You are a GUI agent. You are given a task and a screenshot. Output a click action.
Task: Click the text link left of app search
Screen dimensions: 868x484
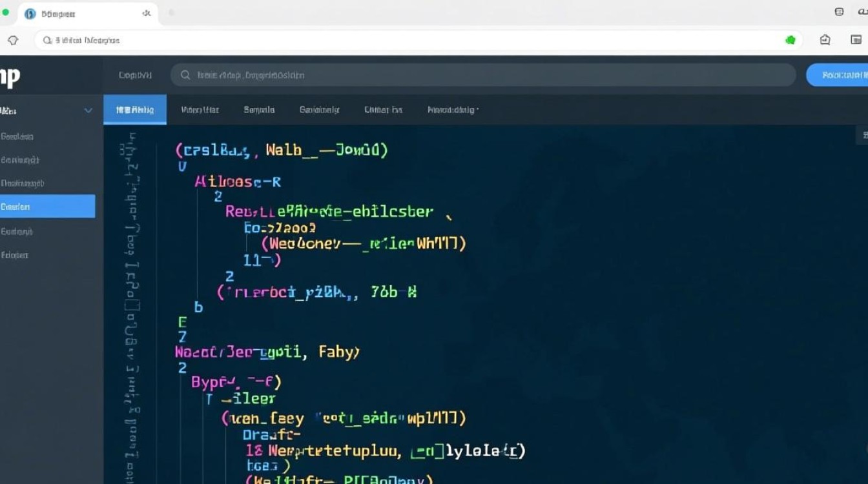coord(135,75)
